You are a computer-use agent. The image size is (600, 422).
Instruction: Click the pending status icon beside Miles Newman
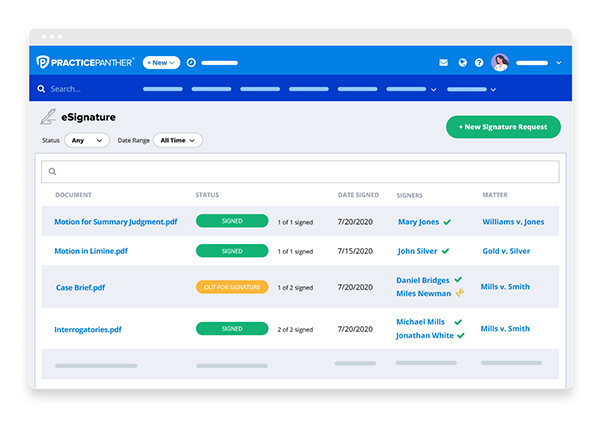pyautogui.click(x=459, y=293)
